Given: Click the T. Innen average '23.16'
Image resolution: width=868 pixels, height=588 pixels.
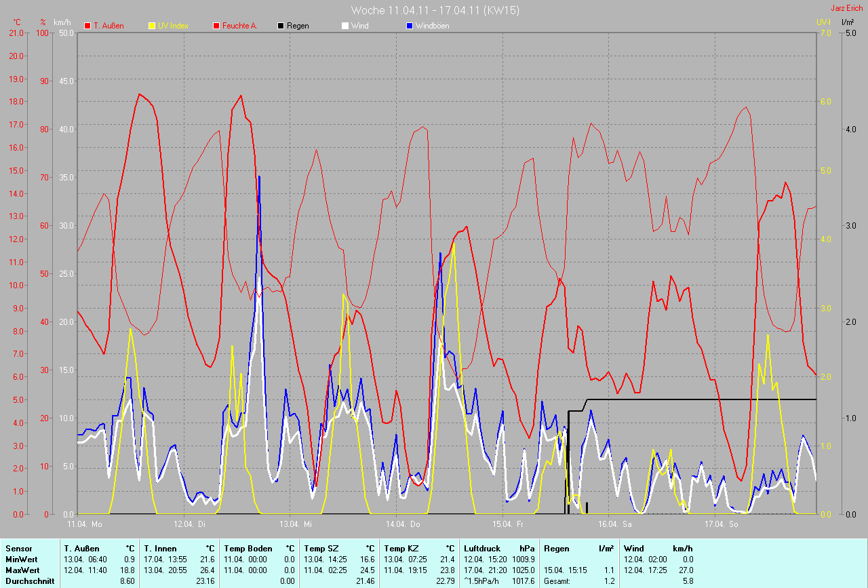Looking at the screenshot, I should click(205, 581).
